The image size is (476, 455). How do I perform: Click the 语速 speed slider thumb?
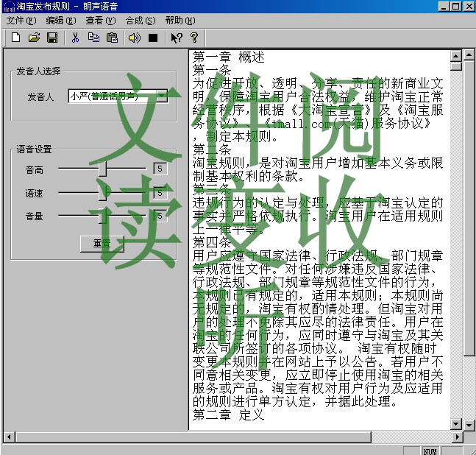pos(103,193)
